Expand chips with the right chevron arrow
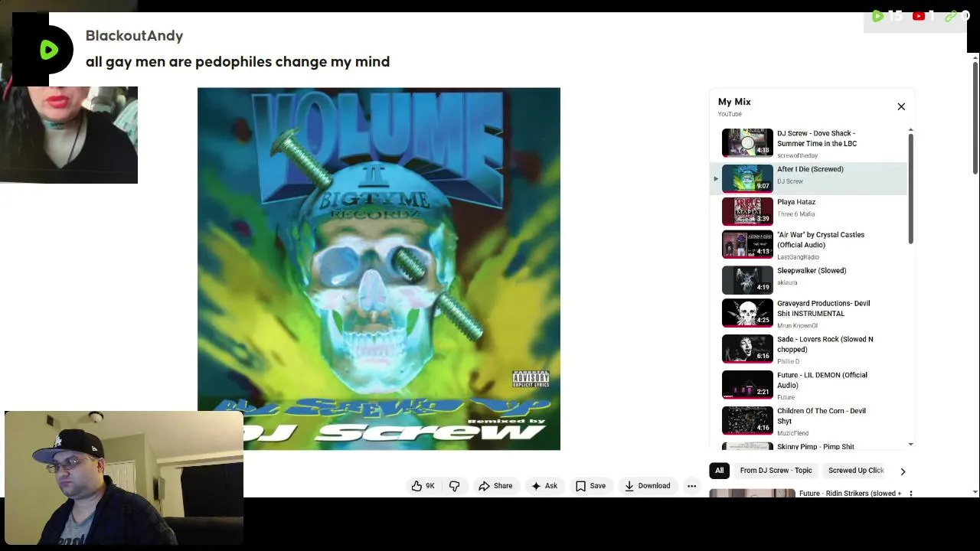Image resolution: width=980 pixels, height=551 pixels. pyautogui.click(x=903, y=471)
